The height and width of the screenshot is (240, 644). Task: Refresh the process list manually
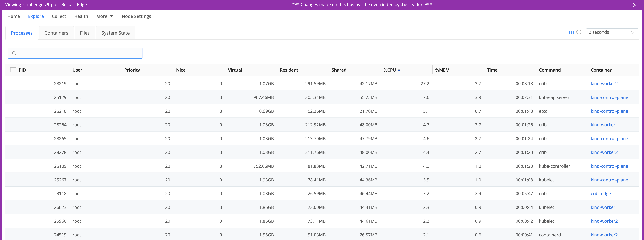tap(579, 32)
